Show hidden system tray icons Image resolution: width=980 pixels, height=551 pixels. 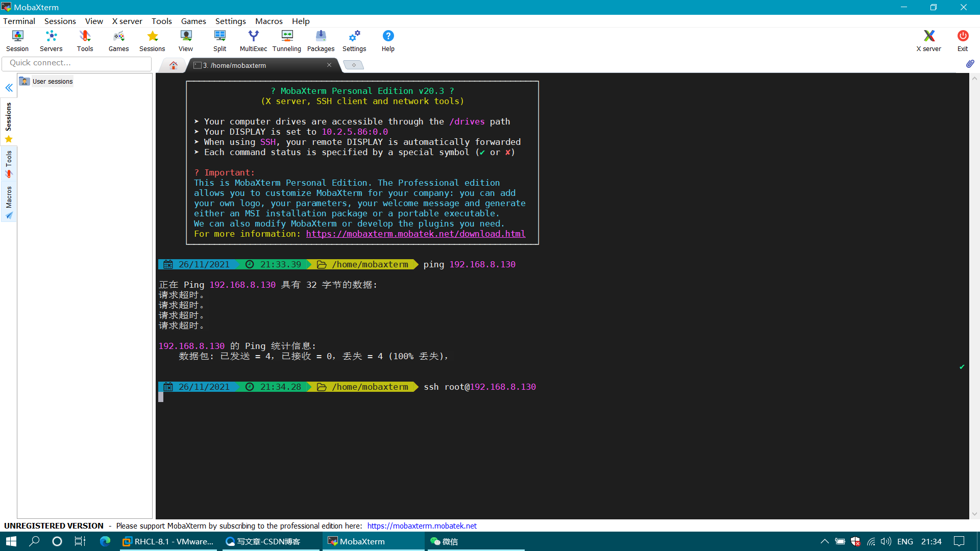(824, 541)
